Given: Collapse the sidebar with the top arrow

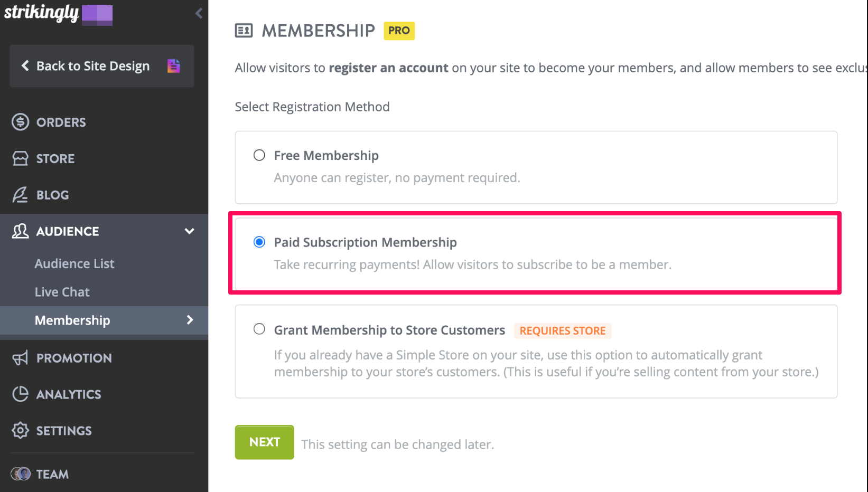Looking at the screenshot, I should (199, 13).
